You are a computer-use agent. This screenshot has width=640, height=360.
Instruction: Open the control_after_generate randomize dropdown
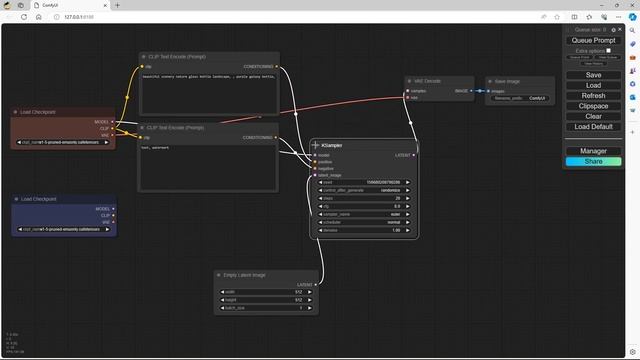click(364, 190)
